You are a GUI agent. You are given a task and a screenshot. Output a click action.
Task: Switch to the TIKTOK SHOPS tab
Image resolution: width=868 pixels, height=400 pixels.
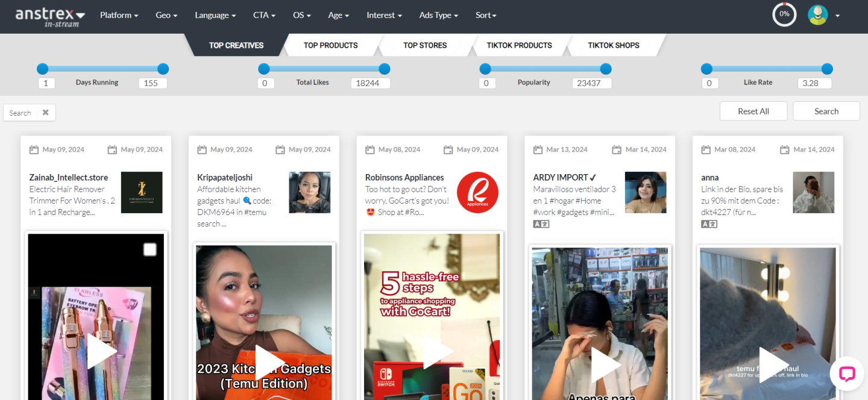click(613, 45)
